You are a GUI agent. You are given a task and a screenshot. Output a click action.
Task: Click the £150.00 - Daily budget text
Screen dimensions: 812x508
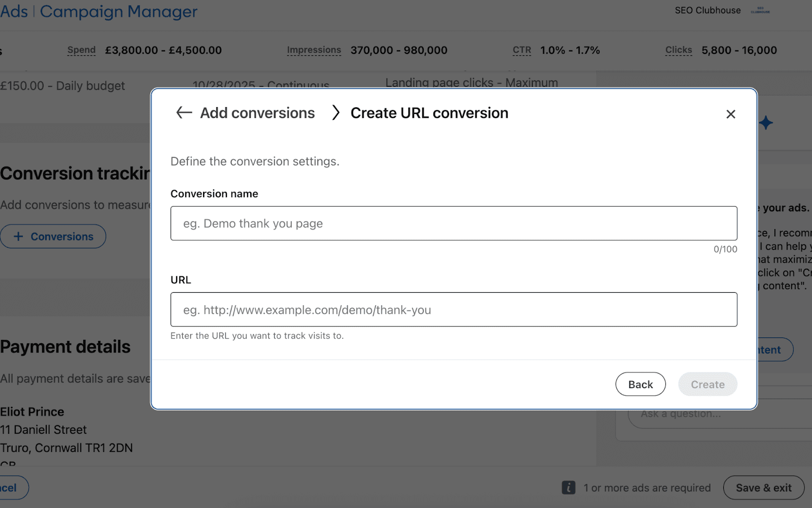62,86
